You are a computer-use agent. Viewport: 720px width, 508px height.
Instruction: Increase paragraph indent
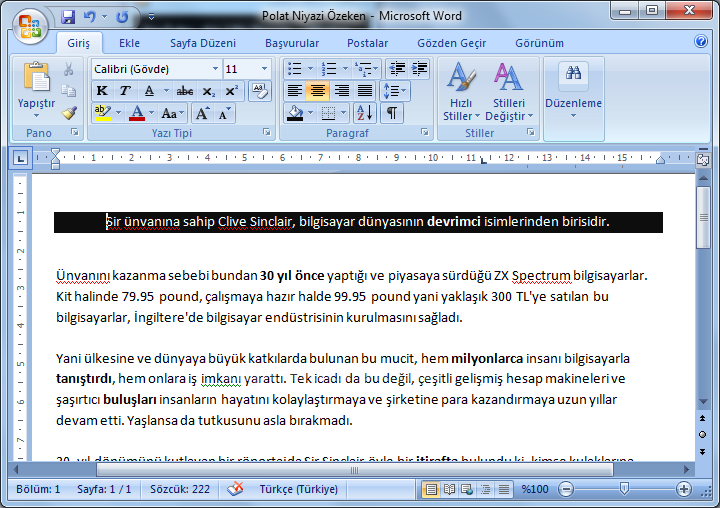point(419,69)
